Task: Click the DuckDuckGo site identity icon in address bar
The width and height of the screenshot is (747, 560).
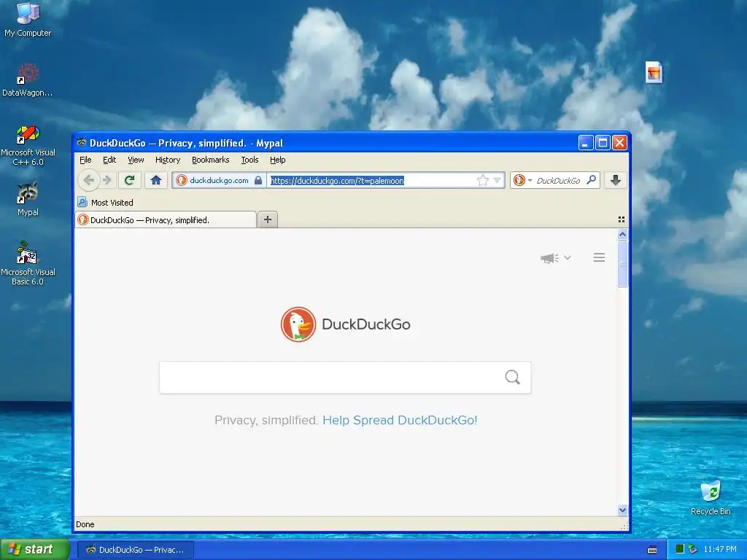Action: (182, 181)
